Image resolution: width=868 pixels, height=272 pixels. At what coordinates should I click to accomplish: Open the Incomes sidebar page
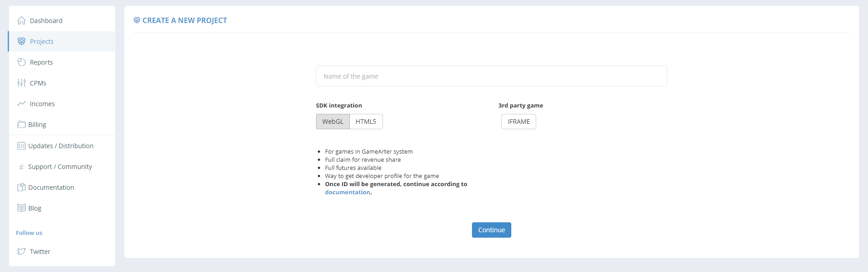[x=42, y=104]
